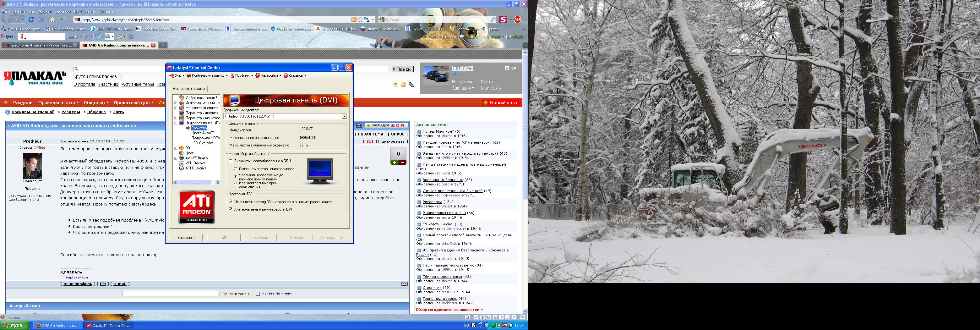Click the color wheel icon for Цвет
This screenshot has width=980, height=330.
tap(182, 153)
